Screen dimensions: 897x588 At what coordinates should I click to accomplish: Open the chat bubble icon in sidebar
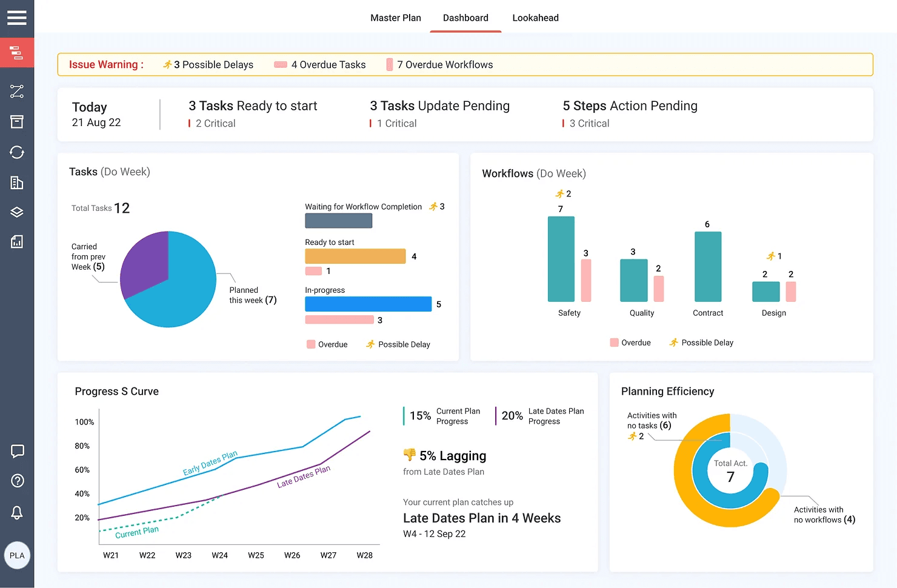tap(17, 451)
